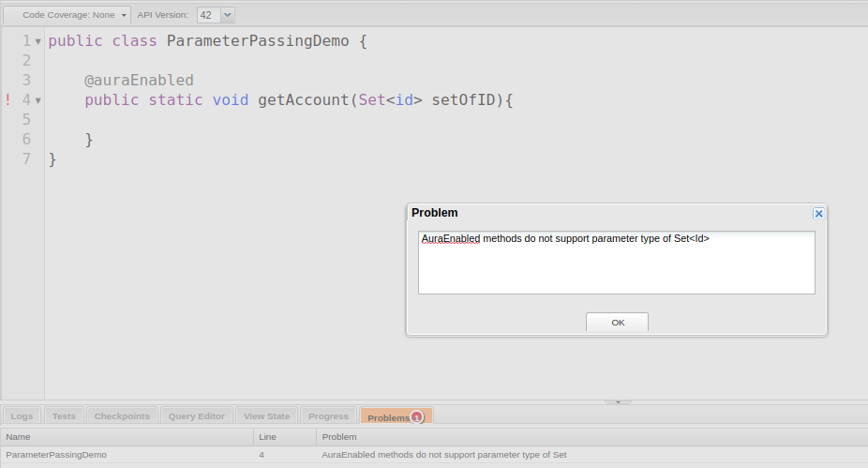Click the getAccount method name in code
The width and height of the screenshot is (868, 468).
pos(304,100)
